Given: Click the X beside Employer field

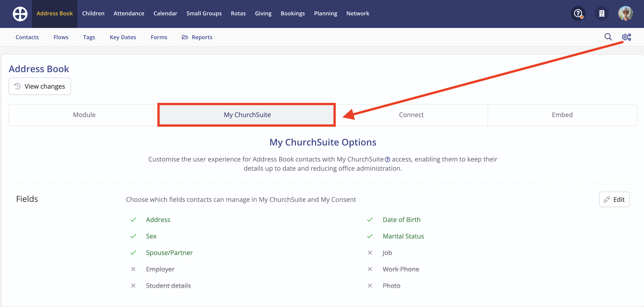Looking at the screenshot, I should pos(133,269).
